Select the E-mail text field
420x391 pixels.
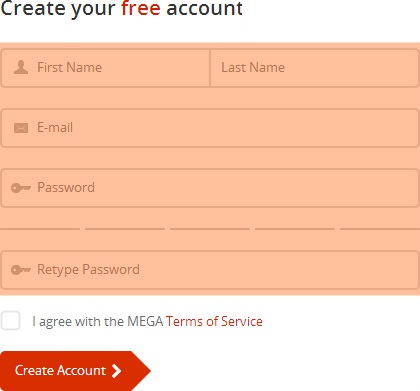click(x=210, y=128)
